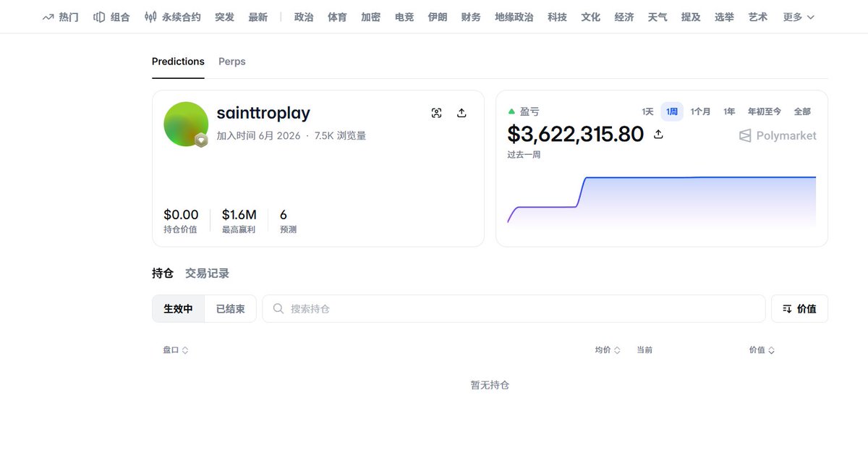
Task: Select the 年初至今 time range
Action: coord(765,111)
